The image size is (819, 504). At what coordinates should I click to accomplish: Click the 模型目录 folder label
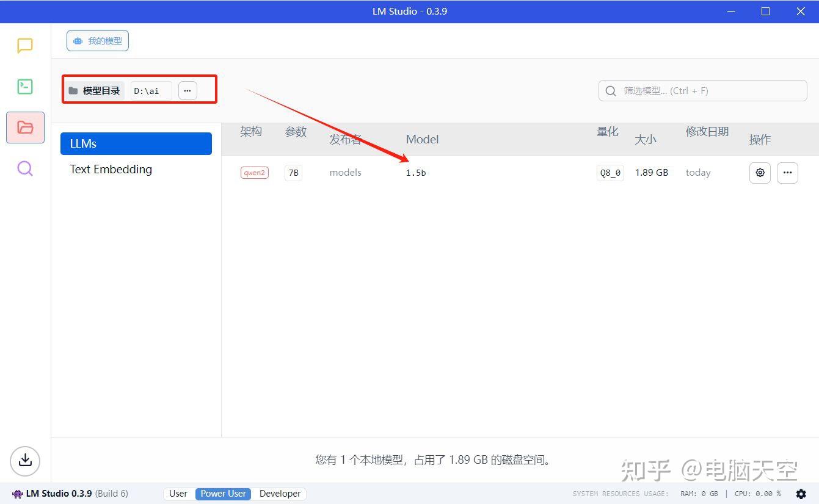coord(95,91)
